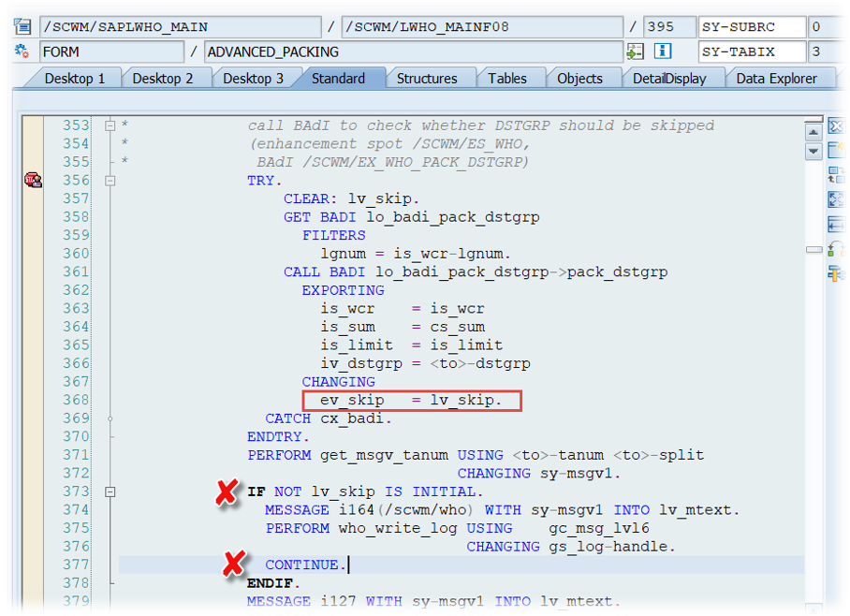Click 'MESSAGE i164(/scwm/who)' on line 374
The height and width of the screenshot is (616, 850).
369,510
